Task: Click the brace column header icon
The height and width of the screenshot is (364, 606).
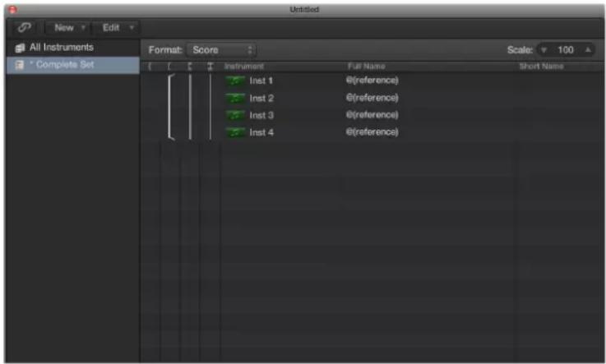Action: [x=150, y=67]
